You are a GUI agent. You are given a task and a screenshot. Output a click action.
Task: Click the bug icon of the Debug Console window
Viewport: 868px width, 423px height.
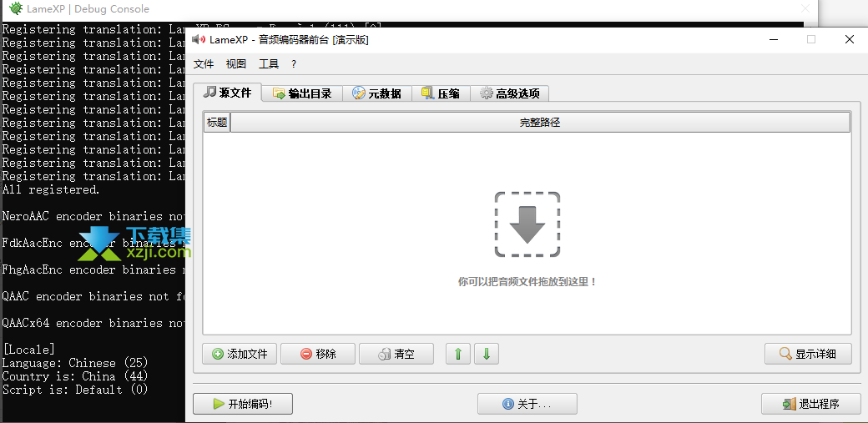point(16,9)
